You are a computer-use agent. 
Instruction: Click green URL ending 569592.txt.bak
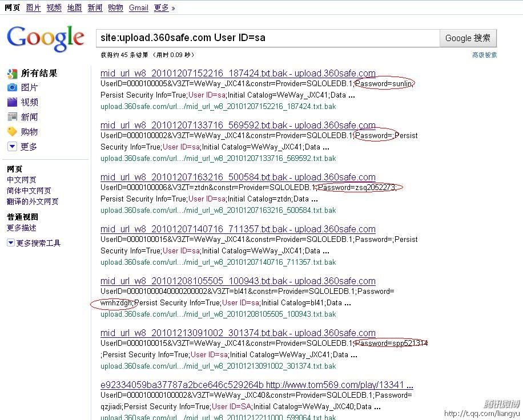[x=218, y=158]
